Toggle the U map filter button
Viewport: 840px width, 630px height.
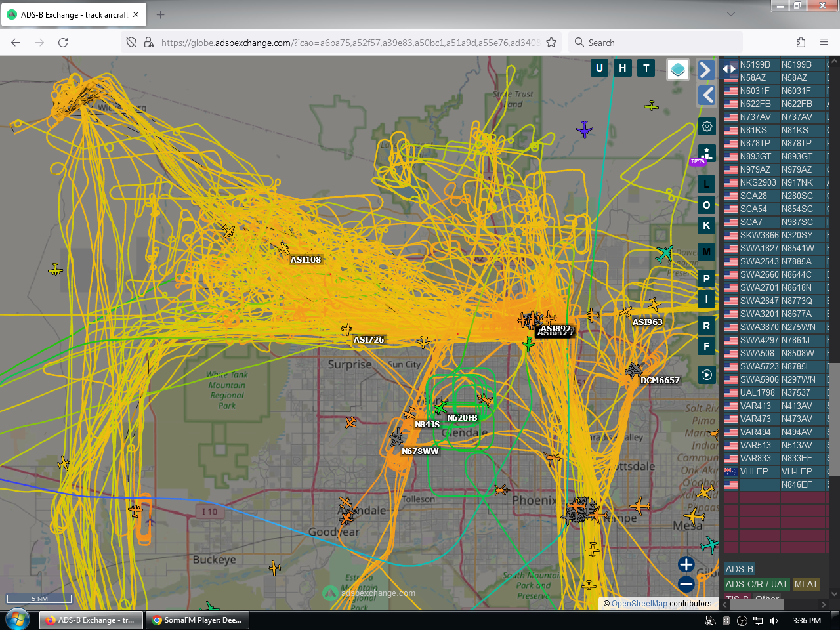click(599, 68)
